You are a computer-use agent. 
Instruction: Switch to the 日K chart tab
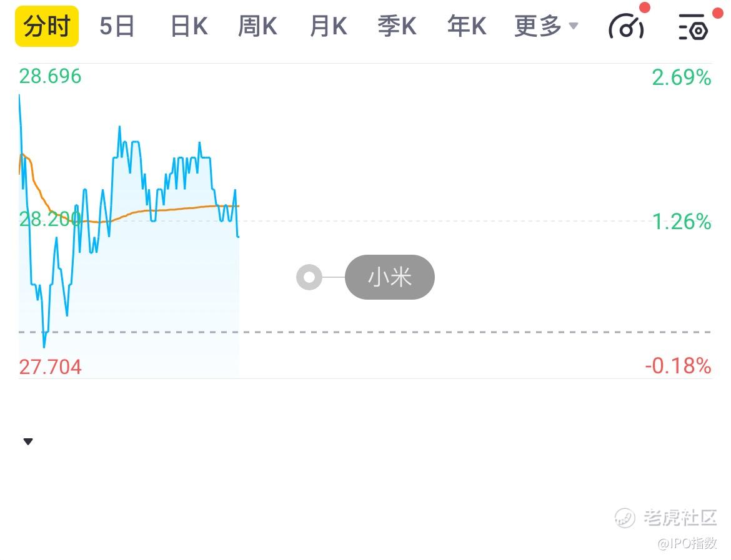189,27
